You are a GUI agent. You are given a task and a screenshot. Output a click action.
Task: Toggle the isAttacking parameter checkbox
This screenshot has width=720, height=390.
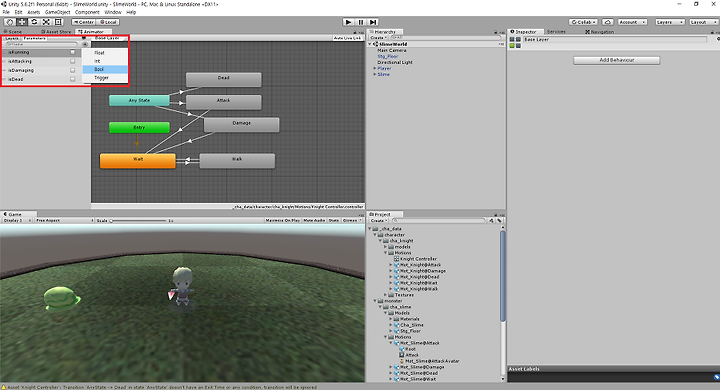(x=73, y=61)
